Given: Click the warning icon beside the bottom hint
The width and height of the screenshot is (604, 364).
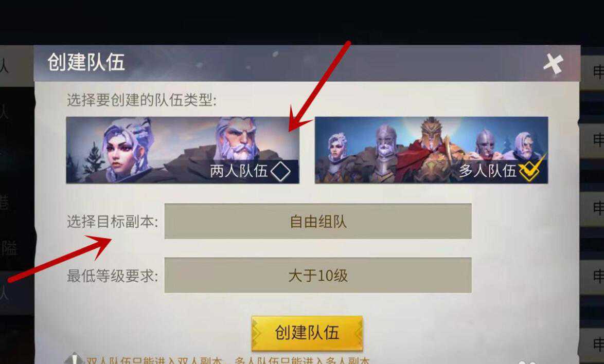Looking at the screenshot, I should 73,359.
